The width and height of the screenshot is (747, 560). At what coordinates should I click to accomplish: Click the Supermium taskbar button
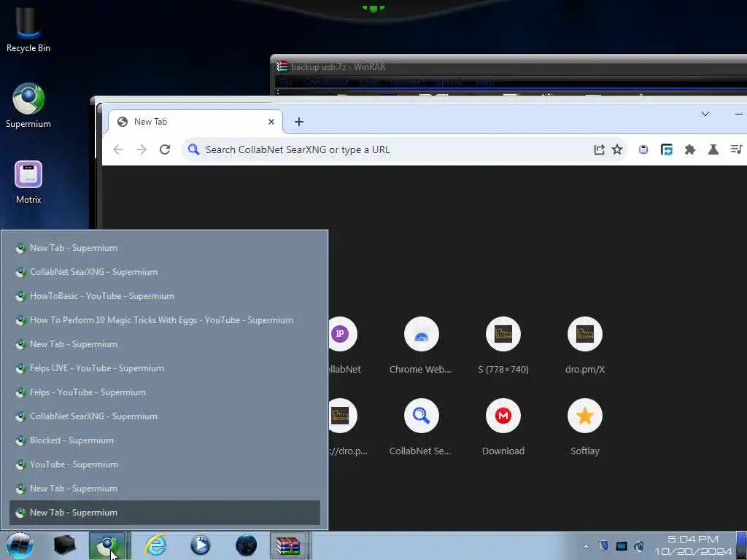point(108,545)
